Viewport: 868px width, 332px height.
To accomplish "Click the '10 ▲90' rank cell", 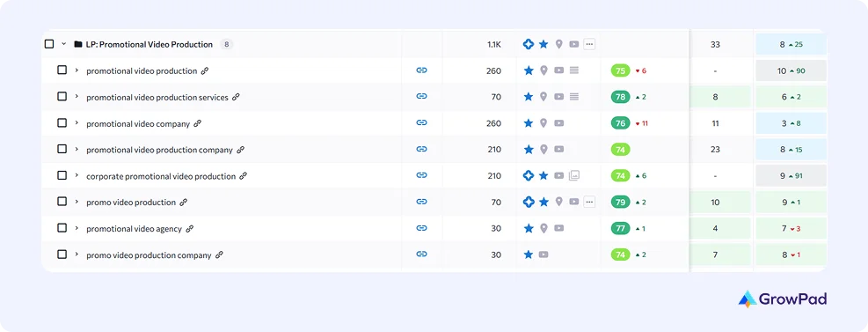I will coord(791,71).
